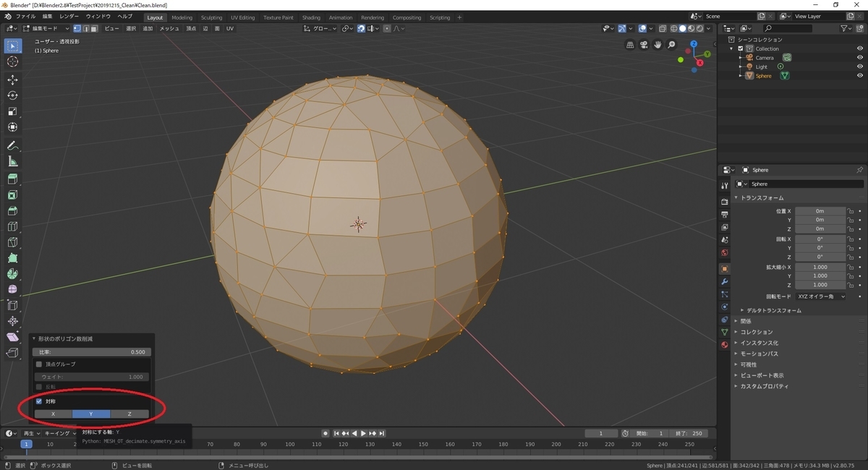
Task: Hide the Camera object in outliner
Action: (x=860, y=57)
